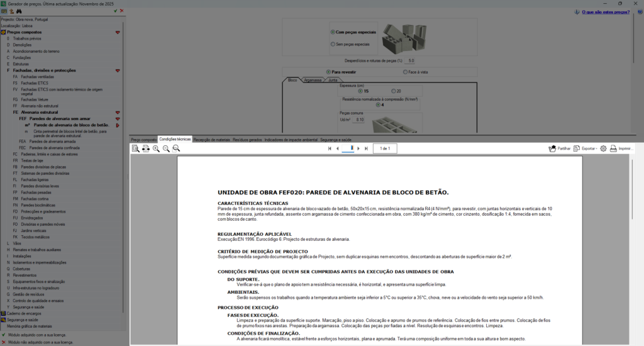
Task: Cancel with the red X icon
Action: [x=121, y=11]
